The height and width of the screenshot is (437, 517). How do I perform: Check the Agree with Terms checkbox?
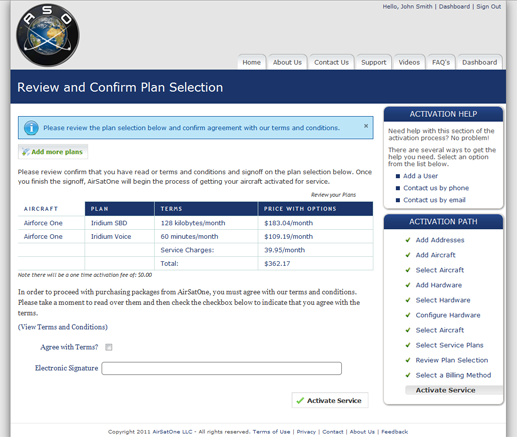pos(109,347)
